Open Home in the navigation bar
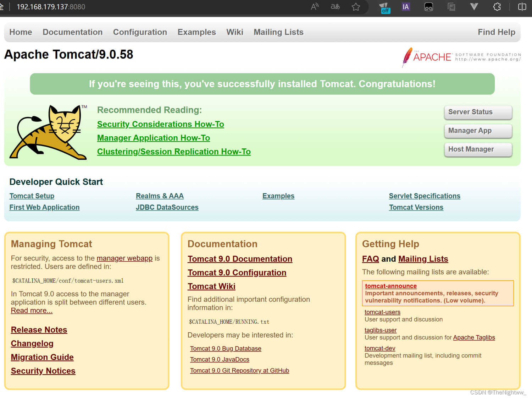Screen dimensions: 532x399 click(21, 32)
